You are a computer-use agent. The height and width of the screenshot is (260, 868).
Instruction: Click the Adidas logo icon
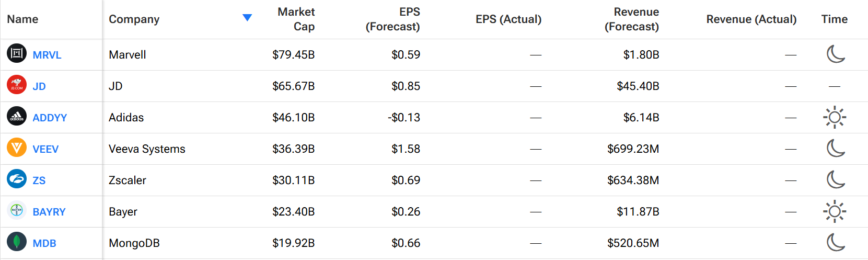17,116
